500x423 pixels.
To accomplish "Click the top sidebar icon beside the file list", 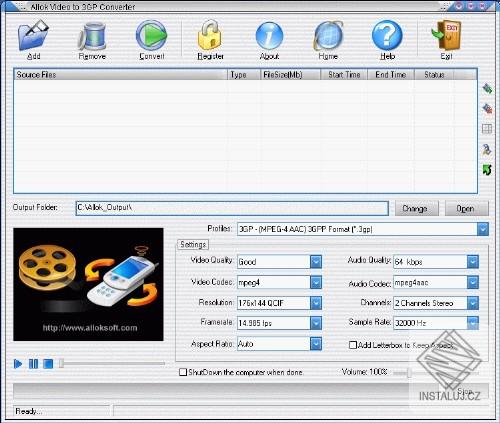I will click(487, 89).
